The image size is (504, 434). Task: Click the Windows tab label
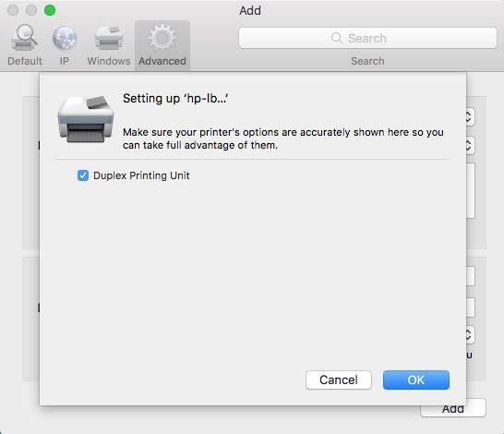click(109, 61)
